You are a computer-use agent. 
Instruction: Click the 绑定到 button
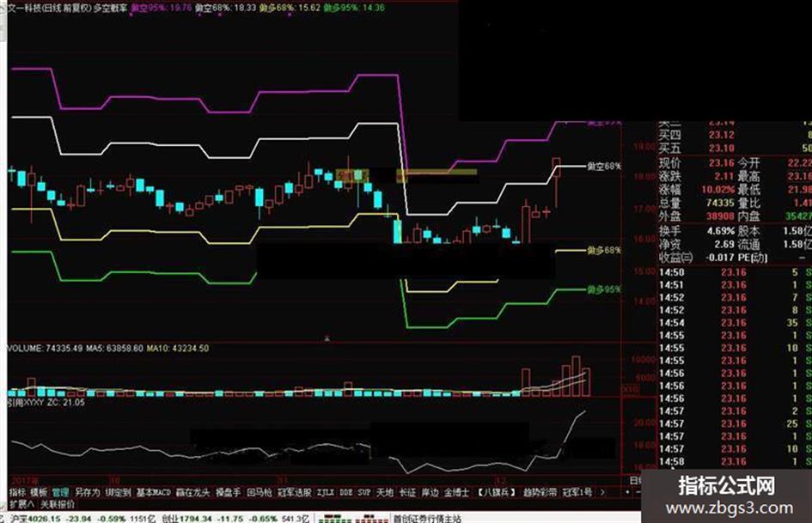click(118, 492)
